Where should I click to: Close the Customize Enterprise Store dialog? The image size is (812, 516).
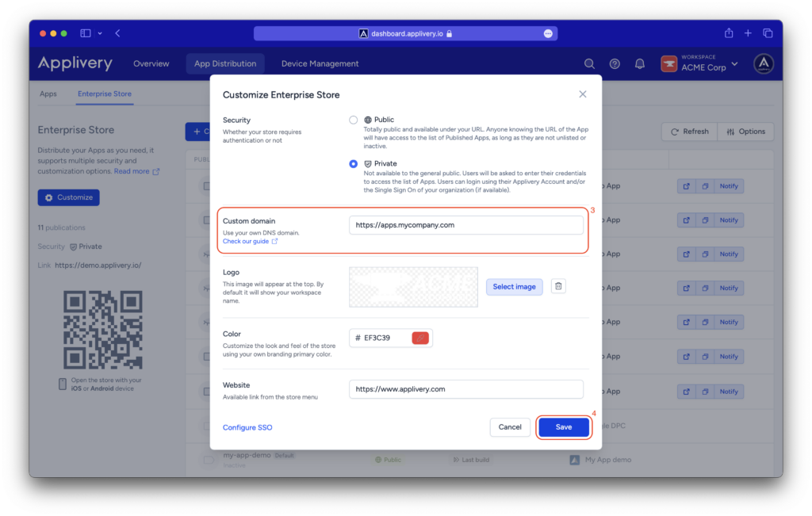583,94
